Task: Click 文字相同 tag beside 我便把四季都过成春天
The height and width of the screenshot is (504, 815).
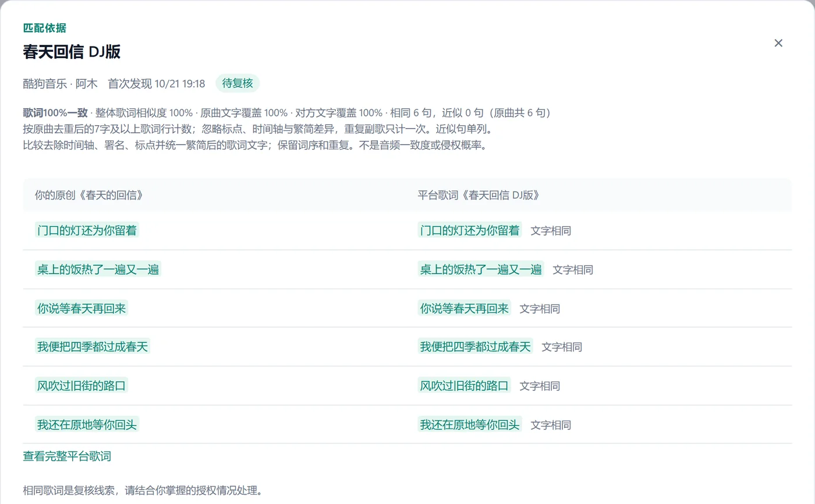Action: point(562,347)
